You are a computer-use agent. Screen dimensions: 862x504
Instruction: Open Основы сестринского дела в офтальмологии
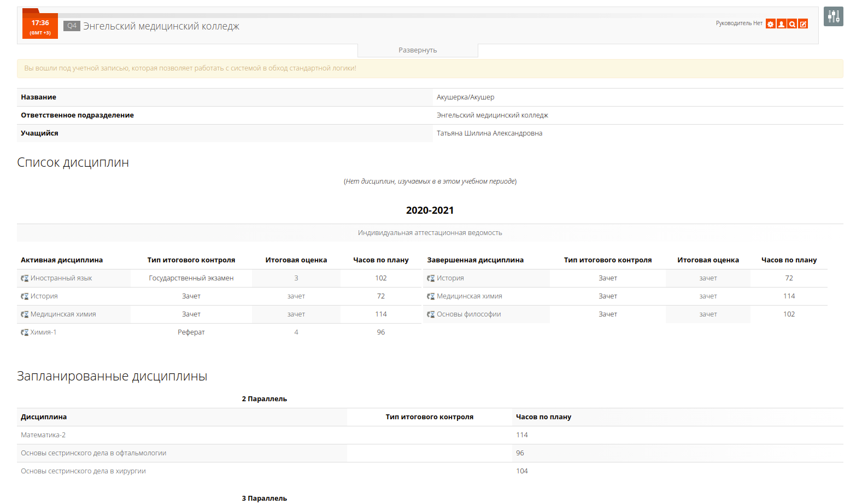point(93,453)
